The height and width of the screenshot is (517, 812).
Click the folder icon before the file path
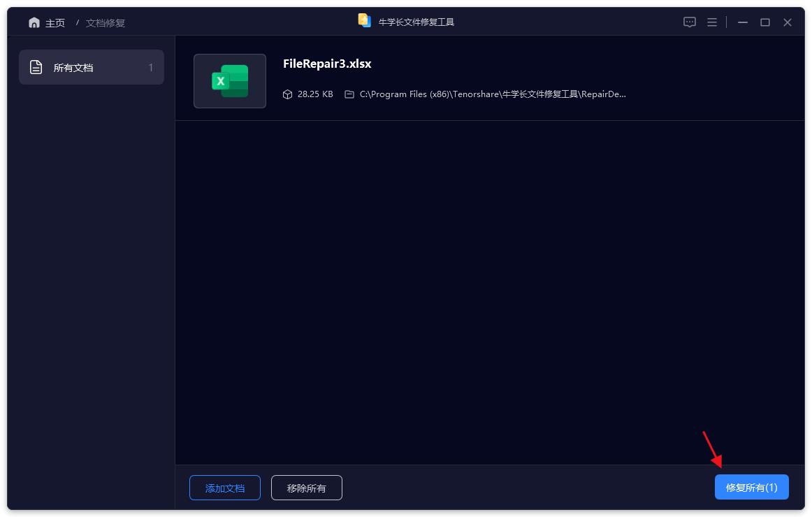pos(349,94)
